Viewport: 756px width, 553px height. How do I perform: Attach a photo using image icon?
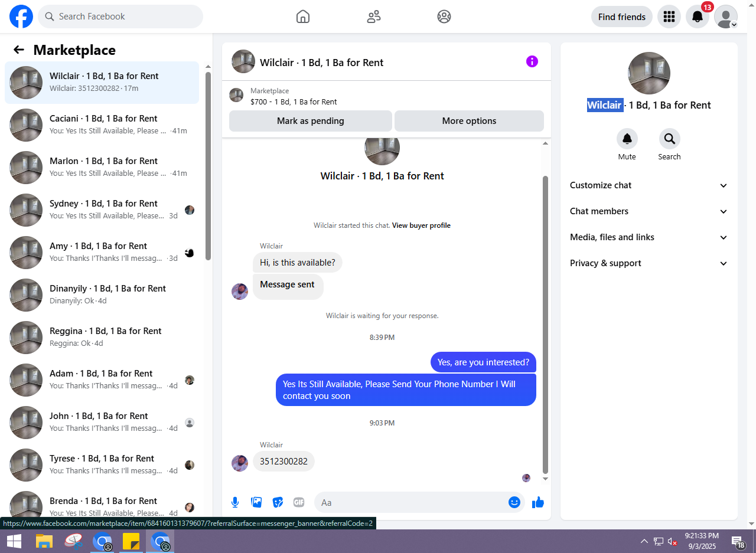pyautogui.click(x=256, y=502)
